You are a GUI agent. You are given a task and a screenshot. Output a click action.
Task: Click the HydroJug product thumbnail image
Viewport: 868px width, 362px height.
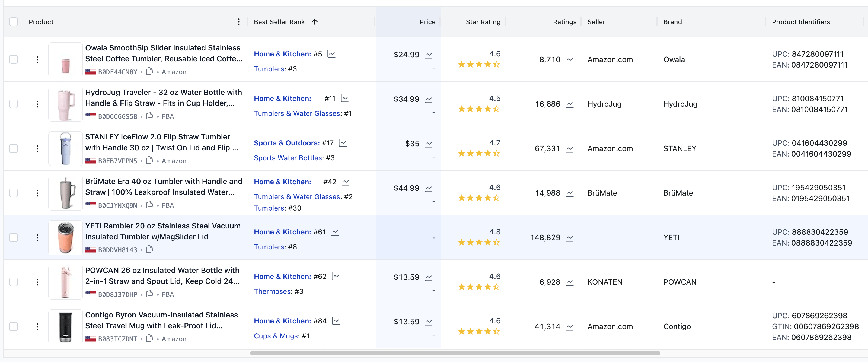coord(65,104)
